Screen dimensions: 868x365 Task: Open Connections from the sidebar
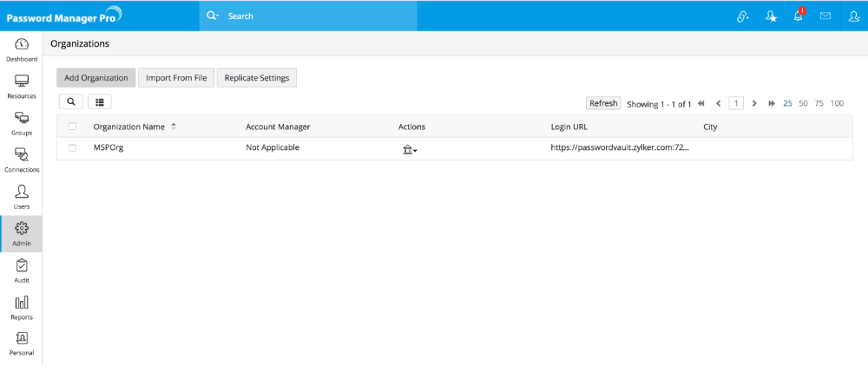pyautogui.click(x=21, y=155)
